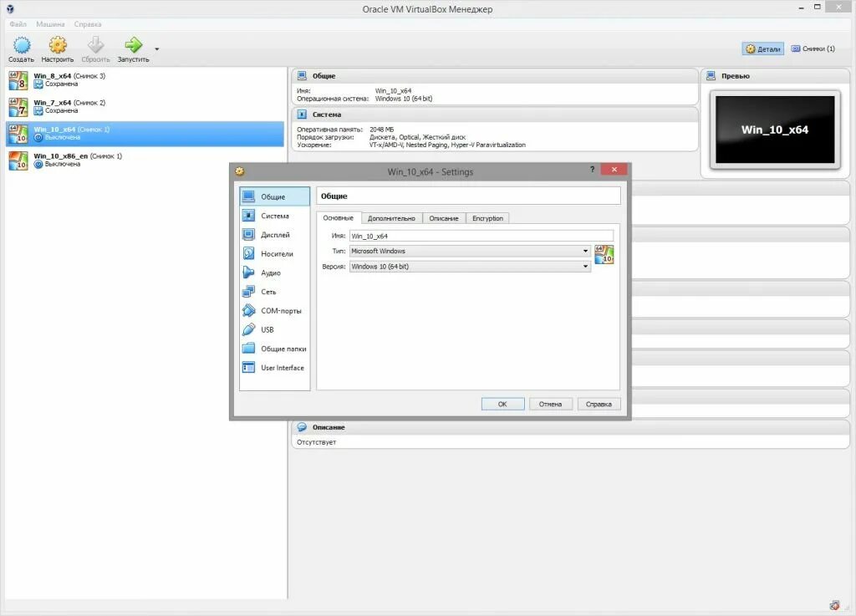Click the Запустить green arrow icon
This screenshot has height=616, width=856.
pyautogui.click(x=133, y=45)
